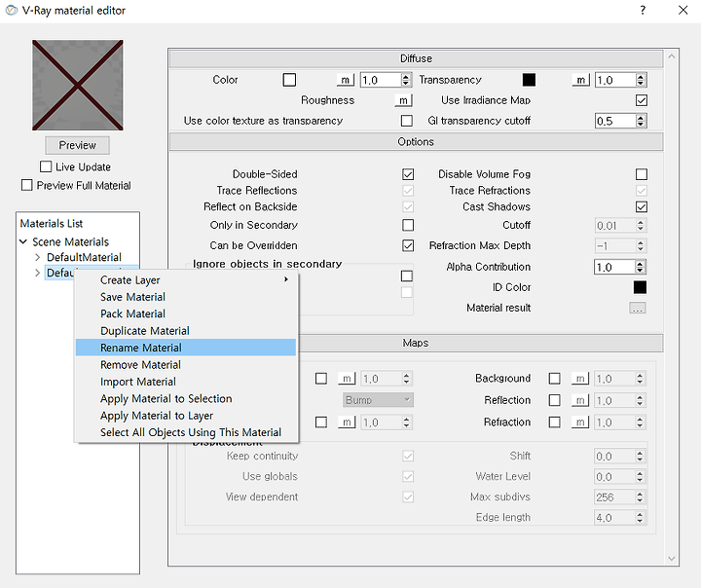Screen dimensions: 701x588
Task: Select Duplicate Material menu entry
Action: click(186, 331)
